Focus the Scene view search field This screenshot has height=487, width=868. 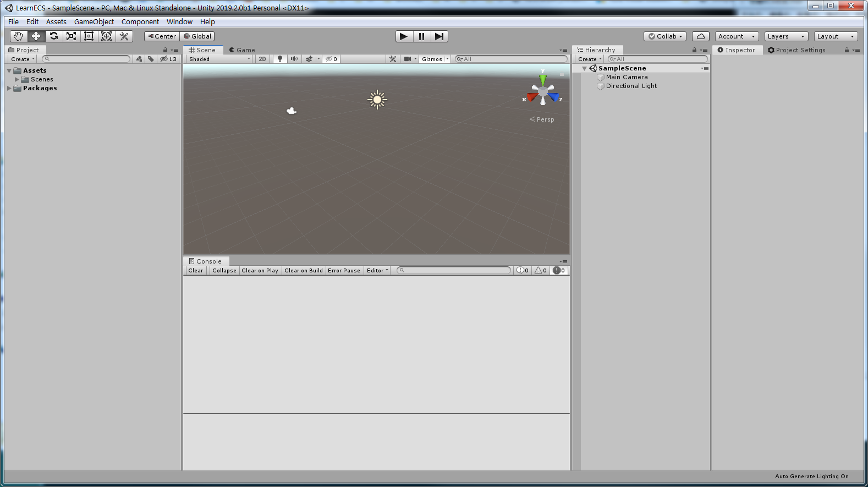coord(511,59)
